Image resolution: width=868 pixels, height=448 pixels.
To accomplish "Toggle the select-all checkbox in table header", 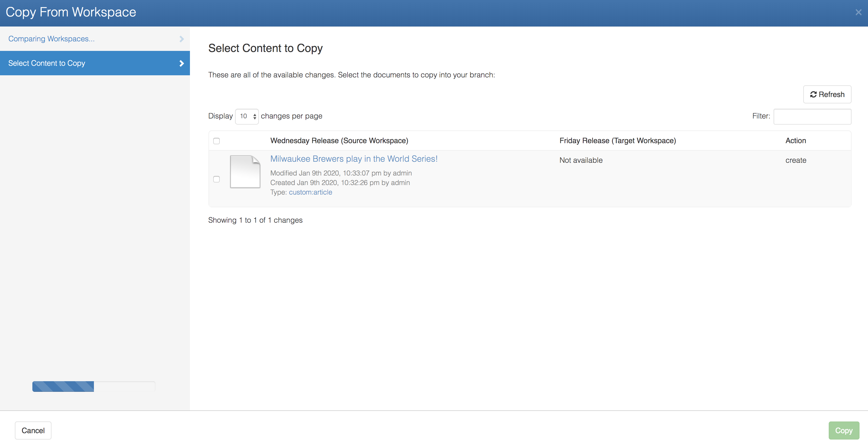I will pyautogui.click(x=217, y=141).
